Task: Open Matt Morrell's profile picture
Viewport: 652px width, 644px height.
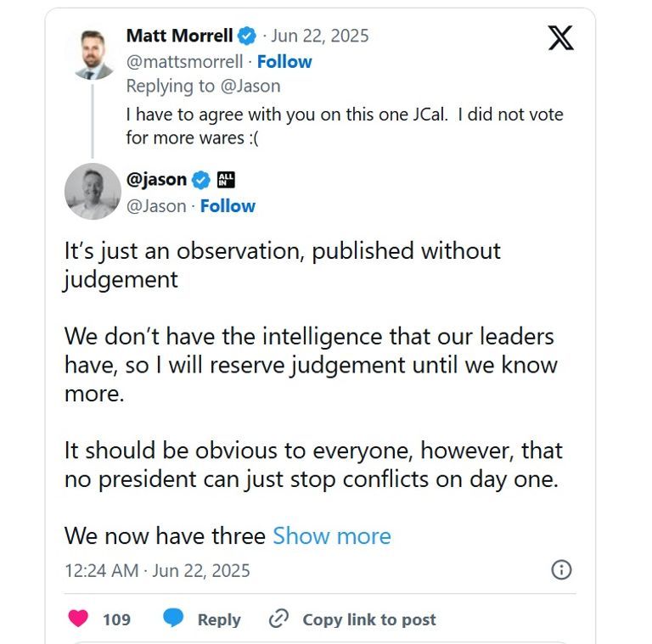Action: [93, 53]
